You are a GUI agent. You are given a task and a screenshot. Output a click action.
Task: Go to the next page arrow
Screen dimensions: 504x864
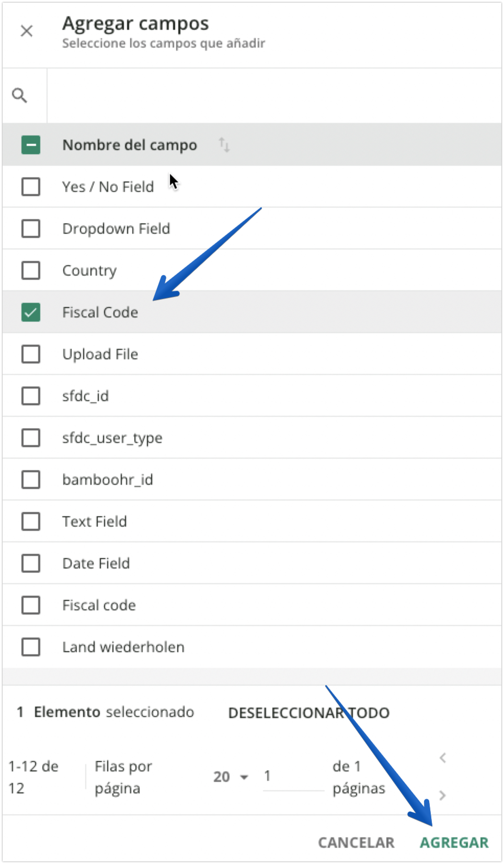pos(443,795)
